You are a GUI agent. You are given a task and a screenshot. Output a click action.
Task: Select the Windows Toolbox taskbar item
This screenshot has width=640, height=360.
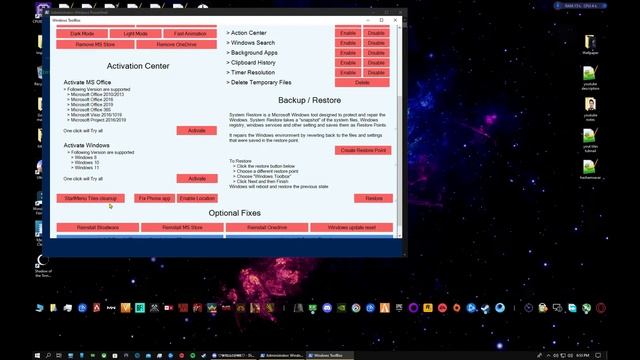pyautogui.click(x=329, y=356)
